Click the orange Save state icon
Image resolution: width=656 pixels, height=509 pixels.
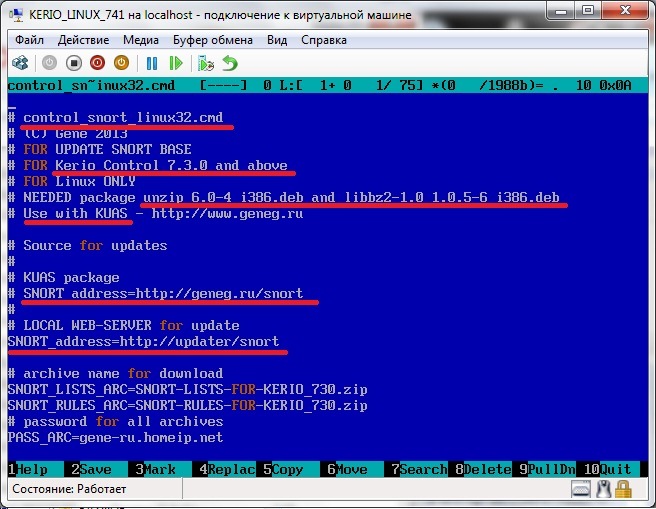point(122,62)
